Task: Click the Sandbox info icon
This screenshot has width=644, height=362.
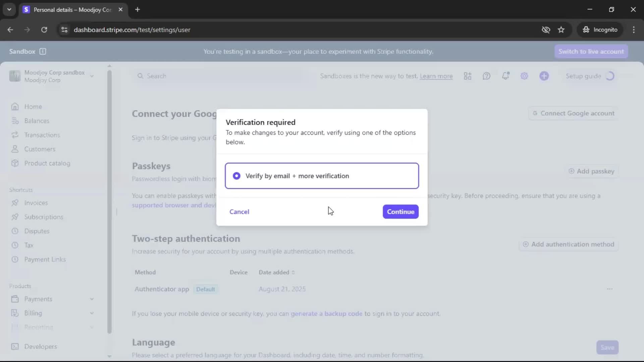Action: pyautogui.click(x=43, y=52)
